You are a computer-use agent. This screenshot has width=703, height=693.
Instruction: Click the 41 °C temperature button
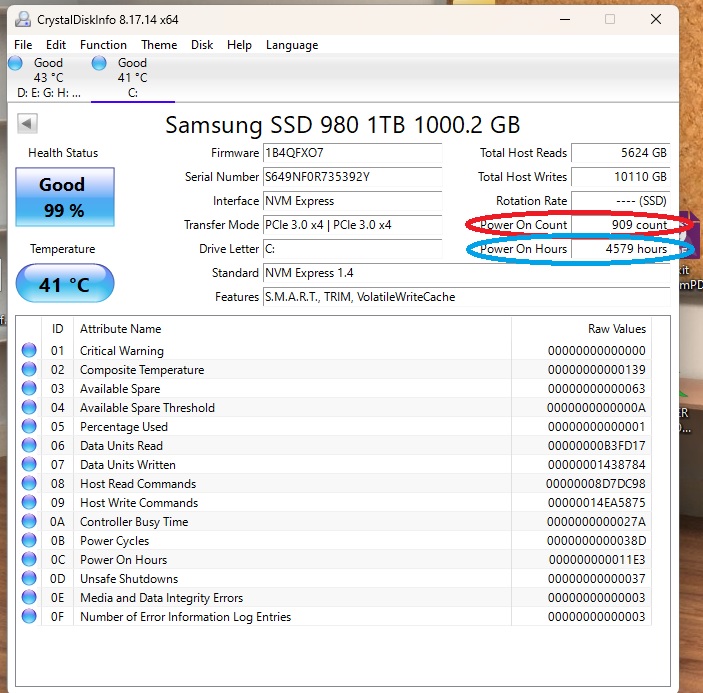coord(65,283)
